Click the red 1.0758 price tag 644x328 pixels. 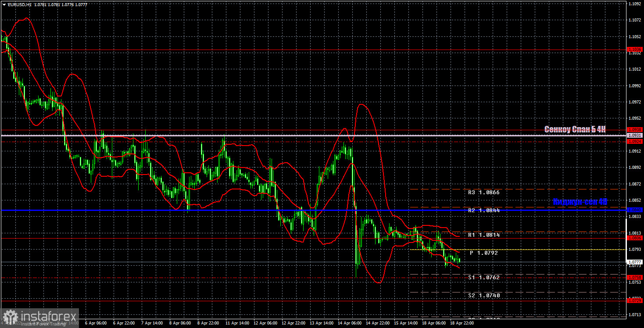point(635,277)
